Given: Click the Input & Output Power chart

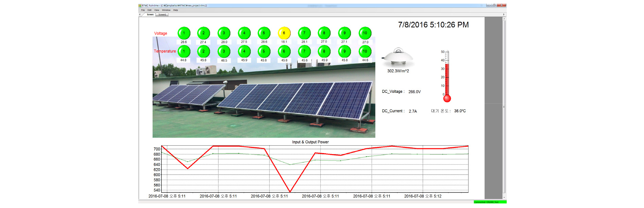Looking at the screenshot, I should coord(315,169).
